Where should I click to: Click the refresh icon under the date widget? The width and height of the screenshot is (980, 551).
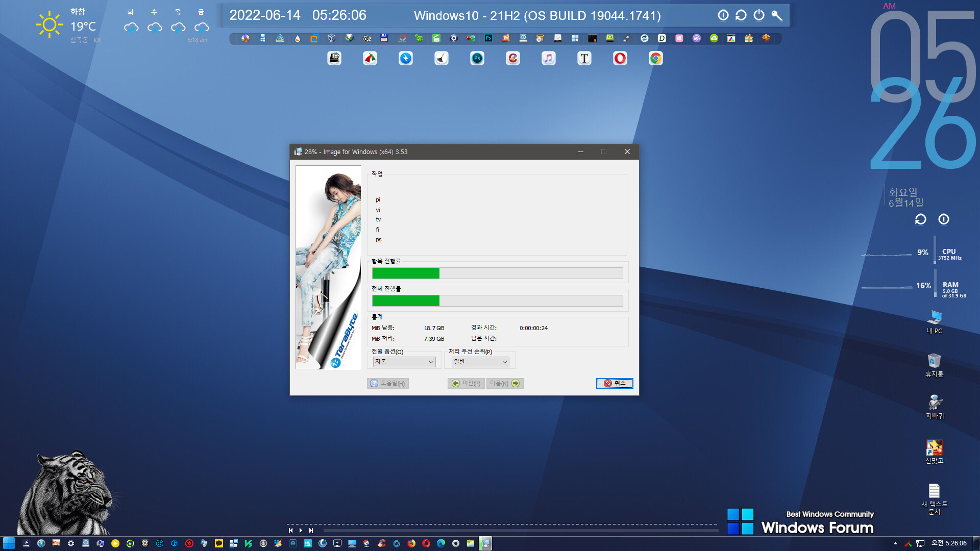(920, 219)
